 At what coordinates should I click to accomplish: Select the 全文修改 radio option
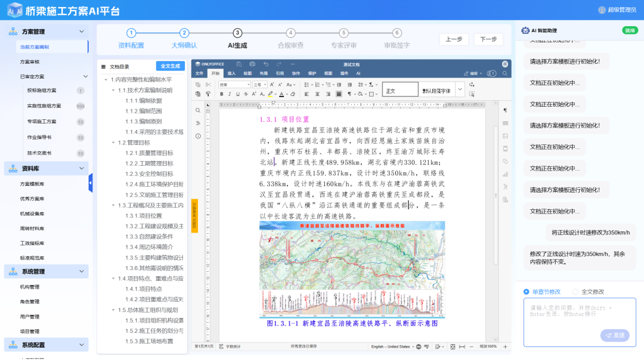(x=575, y=292)
